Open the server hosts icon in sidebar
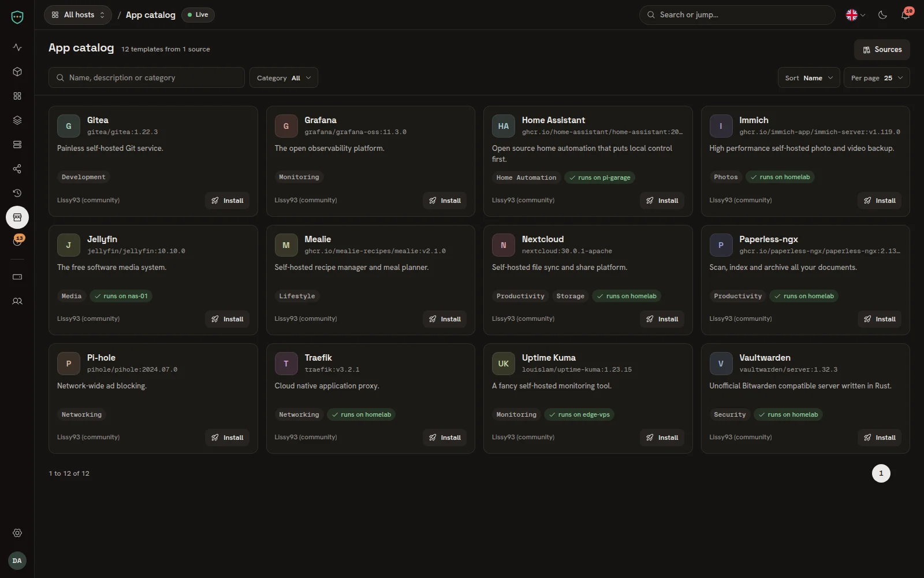The height and width of the screenshot is (578, 924). (17, 144)
